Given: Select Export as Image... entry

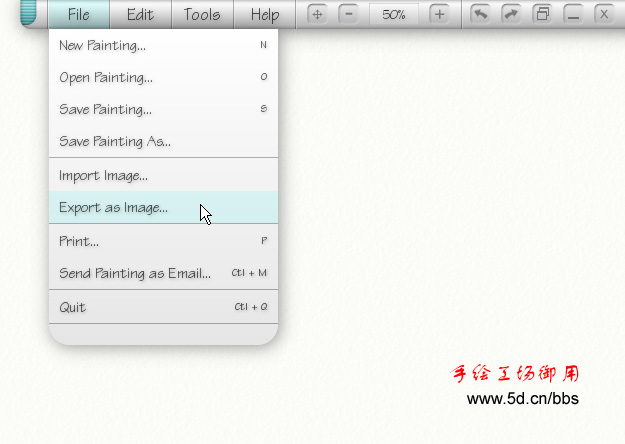Looking at the screenshot, I should pos(163,207).
